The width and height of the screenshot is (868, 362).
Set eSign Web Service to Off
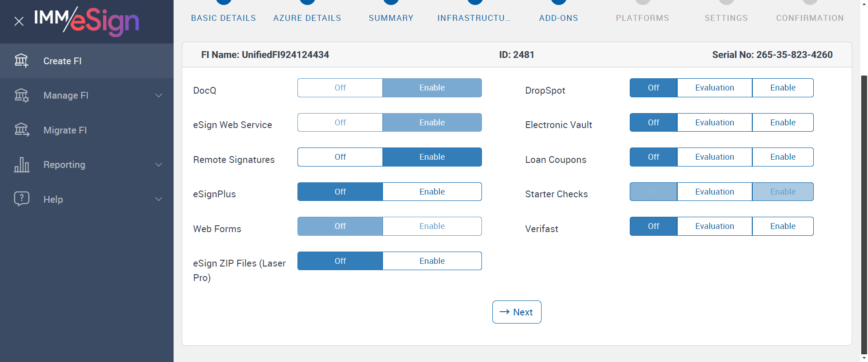pos(340,123)
